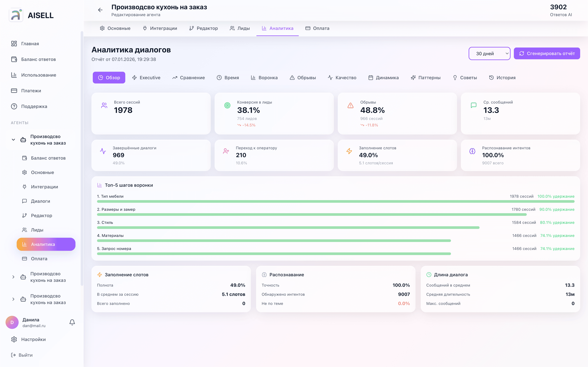Open the Редактор branch icon in sidebar
Image resolution: width=588 pixels, height=367 pixels.
(x=24, y=215)
